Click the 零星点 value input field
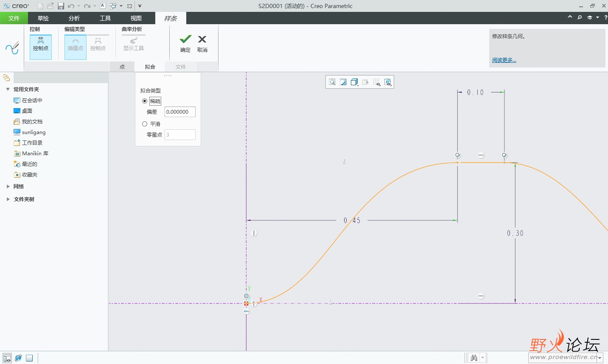The image size is (608, 364). pos(180,135)
